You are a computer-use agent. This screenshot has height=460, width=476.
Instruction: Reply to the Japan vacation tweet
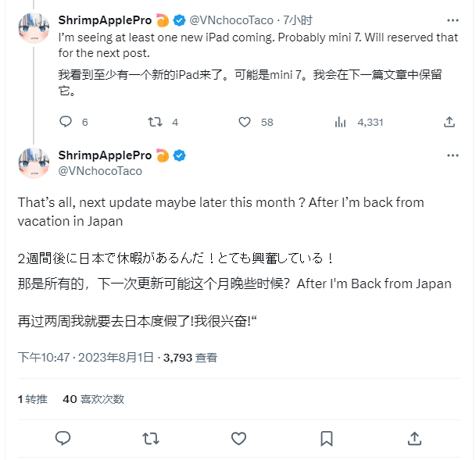coord(63,438)
